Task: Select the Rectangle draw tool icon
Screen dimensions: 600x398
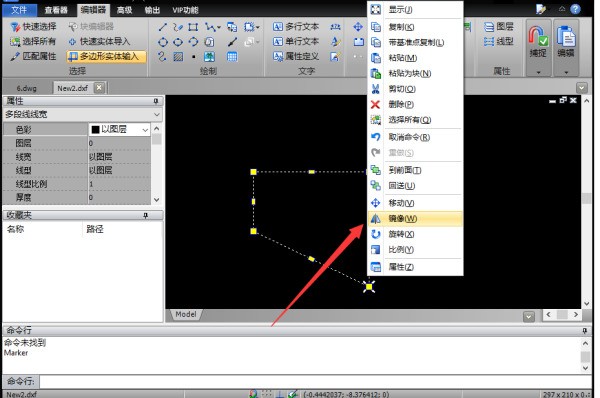Action: [x=193, y=27]
